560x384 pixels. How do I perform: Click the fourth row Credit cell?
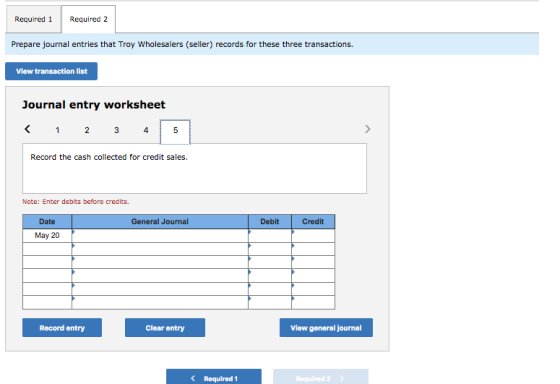tap(313, 275)
